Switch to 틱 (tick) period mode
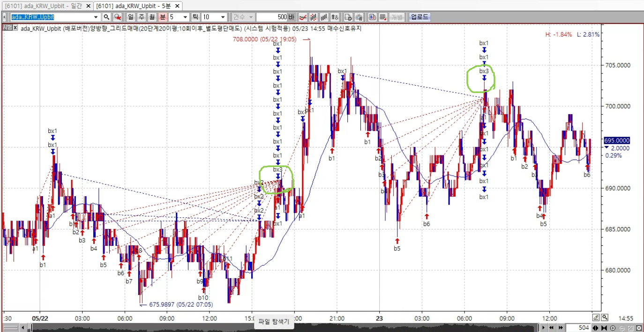The image size is (644, 332). pos(195,17)
